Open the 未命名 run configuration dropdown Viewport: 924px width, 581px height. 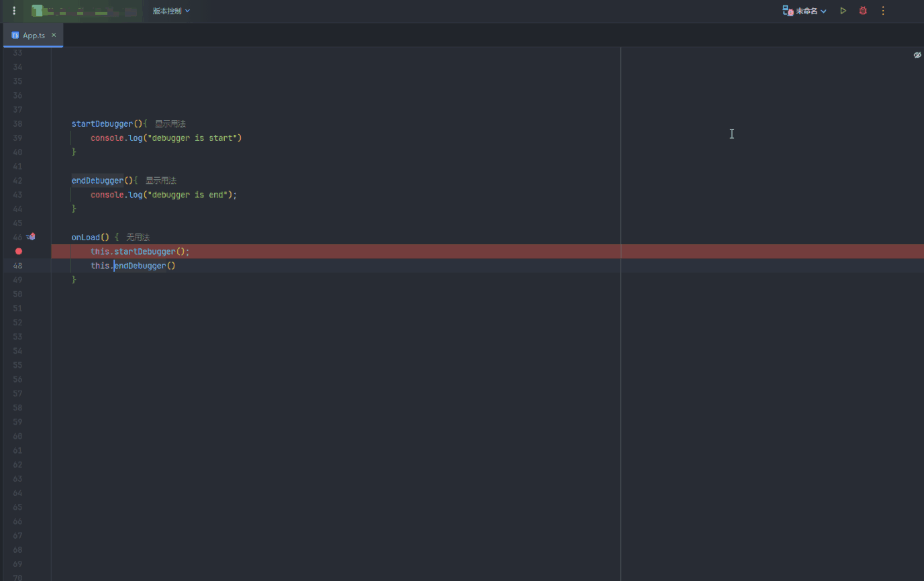click(809, 11)
